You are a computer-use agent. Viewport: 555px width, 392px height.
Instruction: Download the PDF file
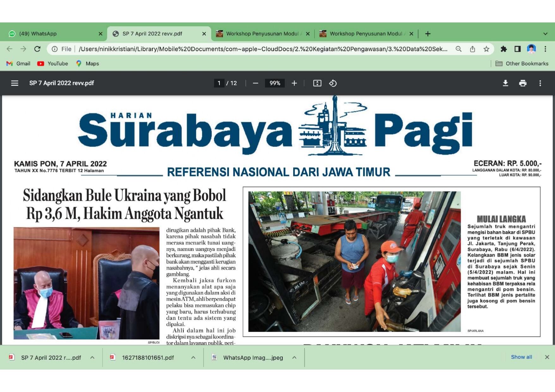click(x=505, y=83)
